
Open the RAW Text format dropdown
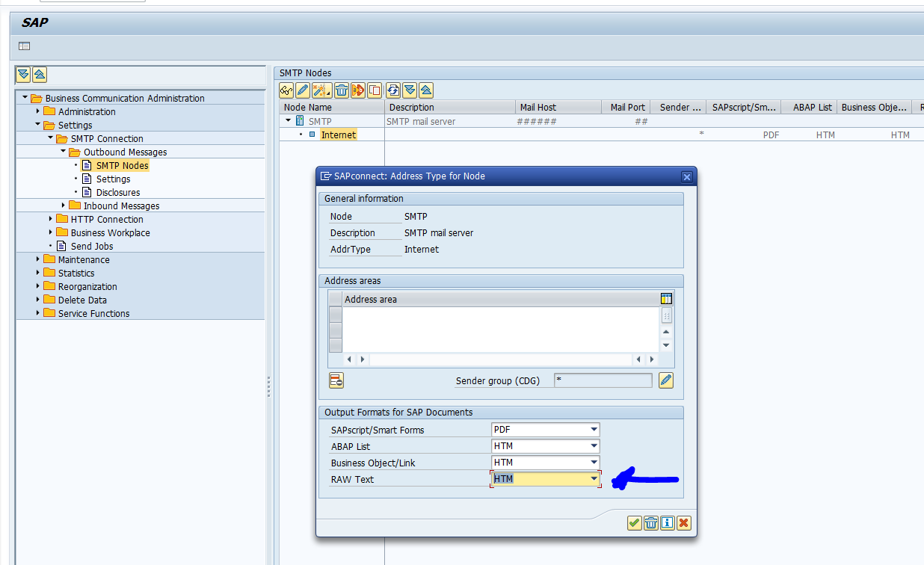(594, 478)
